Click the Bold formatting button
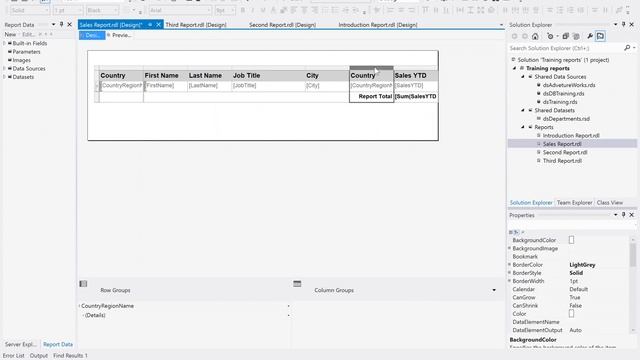The image size is (640, 360). point(243,10)
